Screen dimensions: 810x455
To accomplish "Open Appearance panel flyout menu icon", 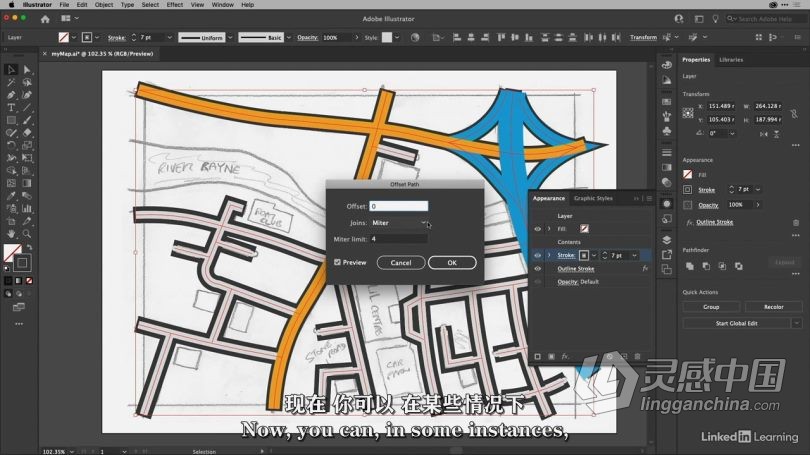I will 649,198.
